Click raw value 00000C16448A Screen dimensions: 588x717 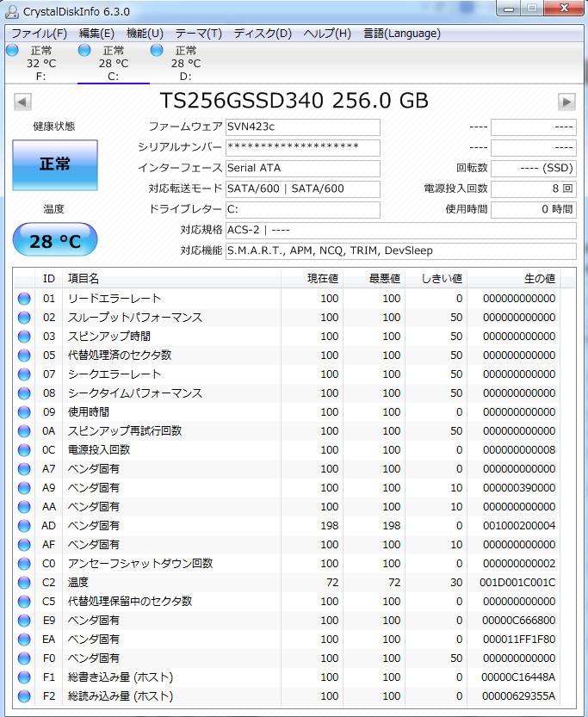(518, 677)
